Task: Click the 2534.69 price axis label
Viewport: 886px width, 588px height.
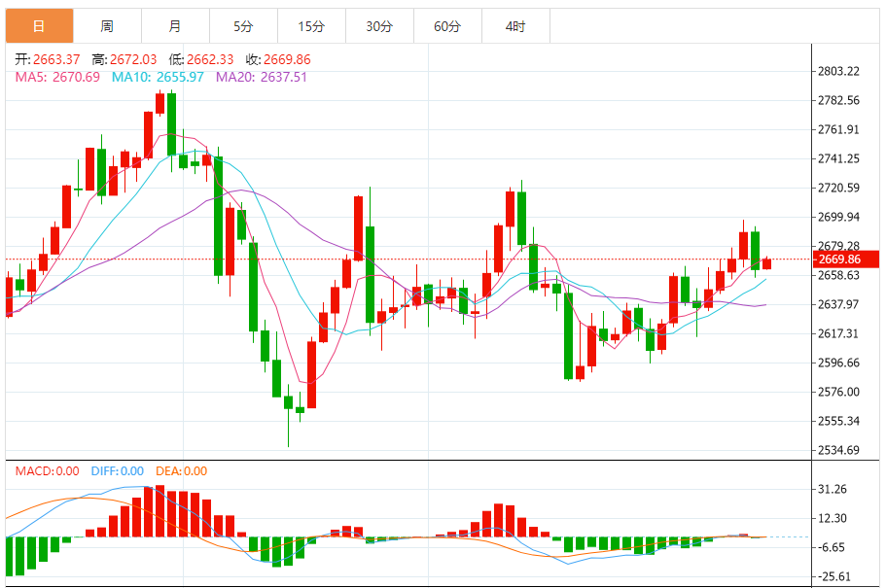Action: coord(838,450)
